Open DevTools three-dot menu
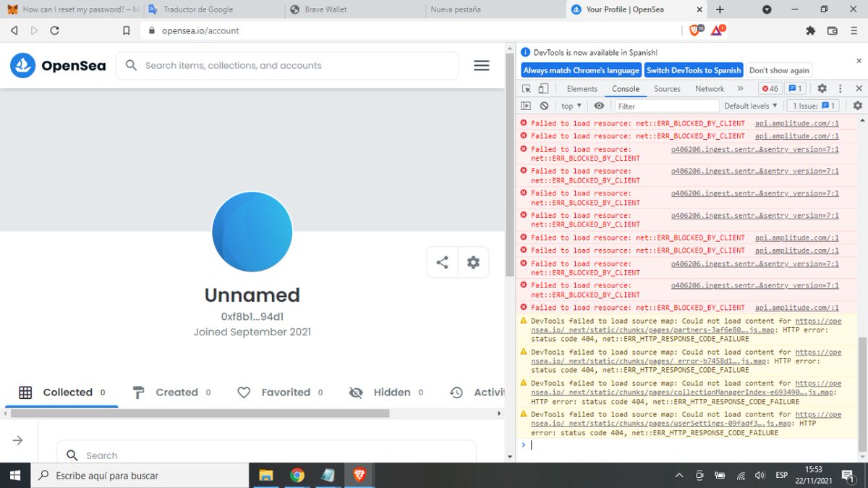 840,88
